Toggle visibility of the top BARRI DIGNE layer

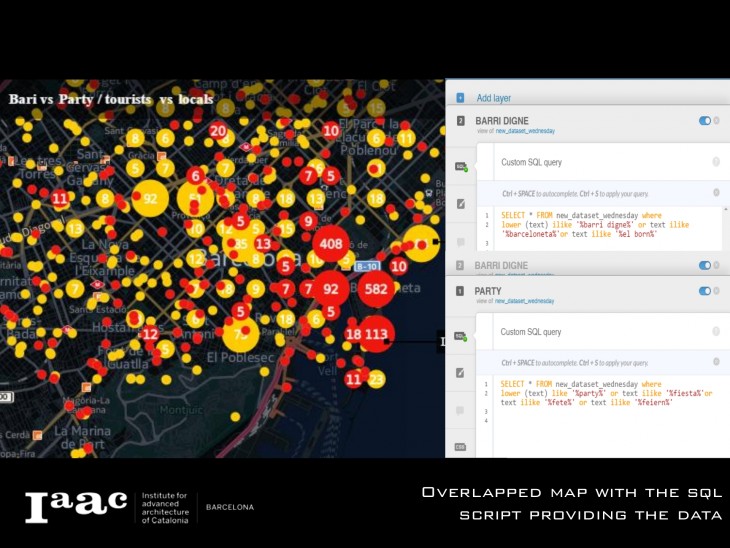(704, 121)
